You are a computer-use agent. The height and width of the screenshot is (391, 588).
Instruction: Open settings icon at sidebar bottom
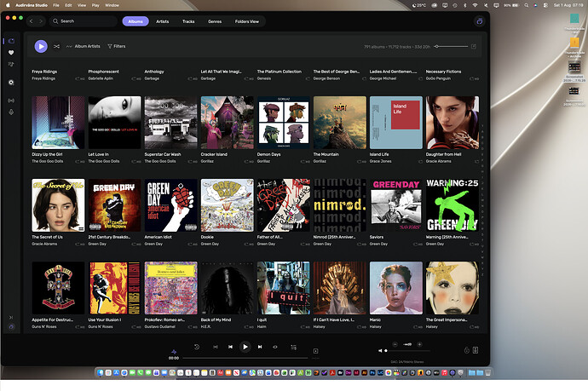pyautogui.click(x=11, y=327)
